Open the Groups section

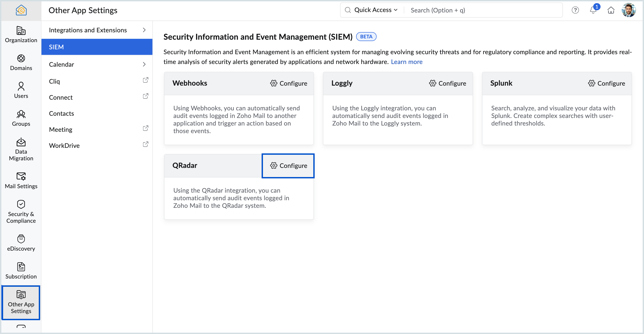21,118
